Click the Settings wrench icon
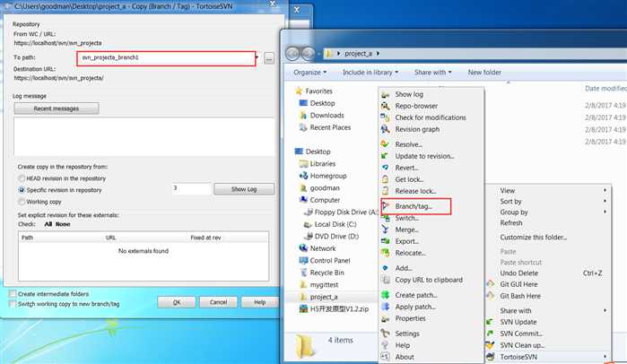 pos(386,334)
